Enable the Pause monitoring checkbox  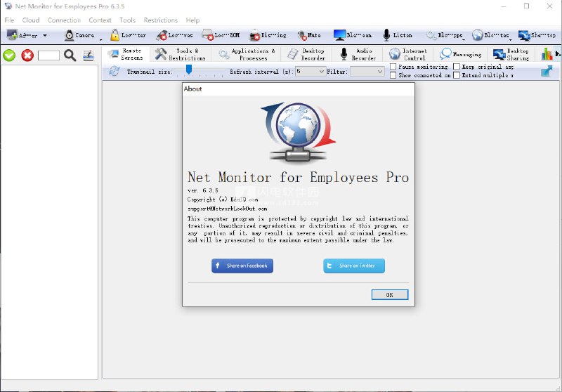click(x=393, y=67)
